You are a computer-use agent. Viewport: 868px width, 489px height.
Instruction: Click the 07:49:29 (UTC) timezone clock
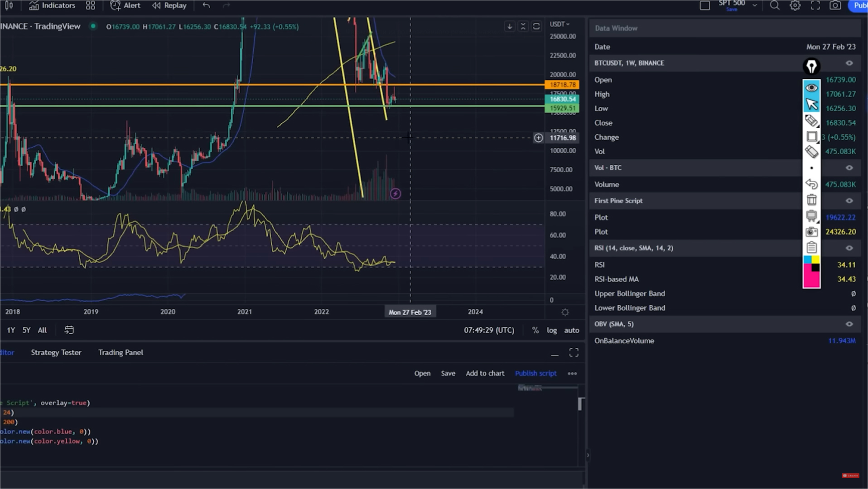tap(489, 330)
